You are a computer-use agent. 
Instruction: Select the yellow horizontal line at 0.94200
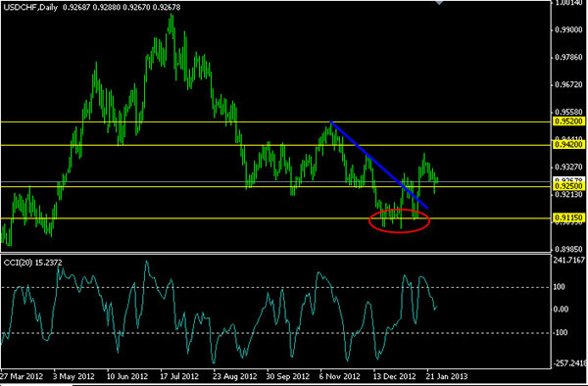point(276,145)
